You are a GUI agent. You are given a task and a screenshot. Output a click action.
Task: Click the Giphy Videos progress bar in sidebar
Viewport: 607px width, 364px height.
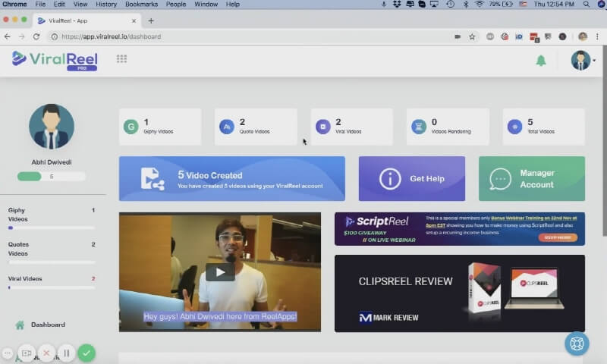(52, 227)
